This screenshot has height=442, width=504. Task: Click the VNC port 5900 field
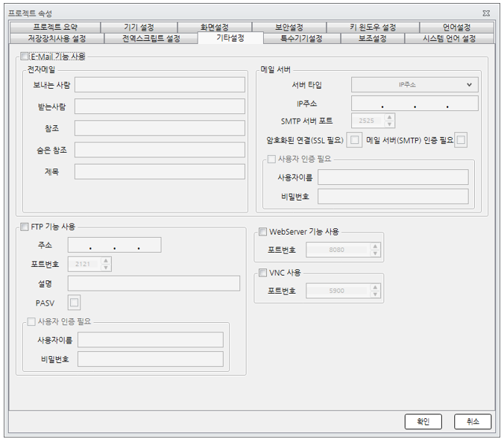coord(338,291)
